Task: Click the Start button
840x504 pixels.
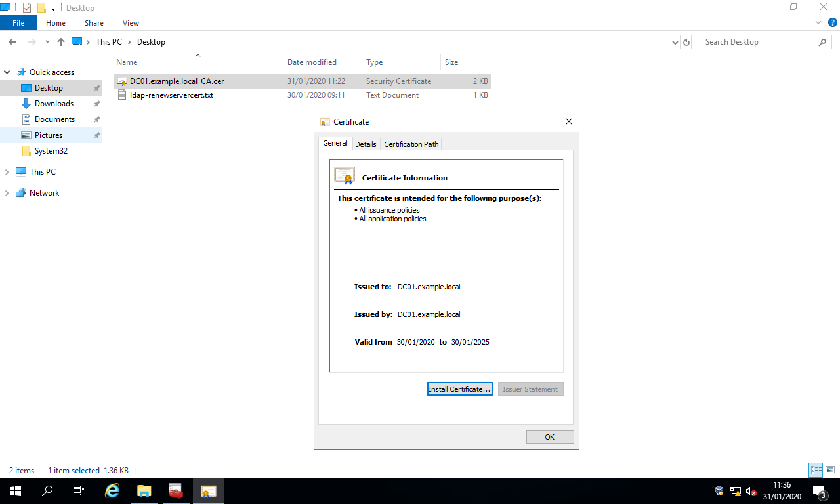Action: [x=14, y=490]
